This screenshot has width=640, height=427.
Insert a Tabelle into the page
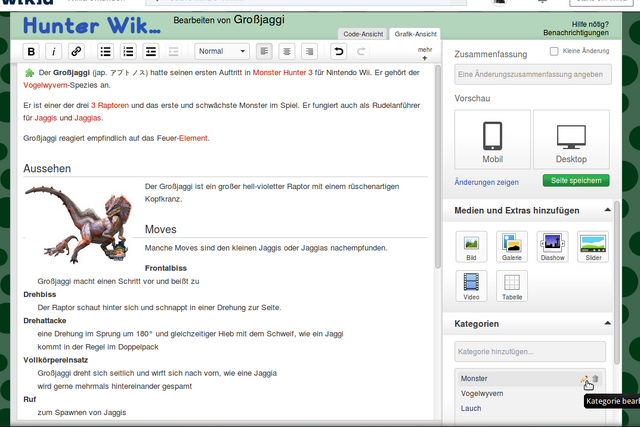click(x=512, y=286)
